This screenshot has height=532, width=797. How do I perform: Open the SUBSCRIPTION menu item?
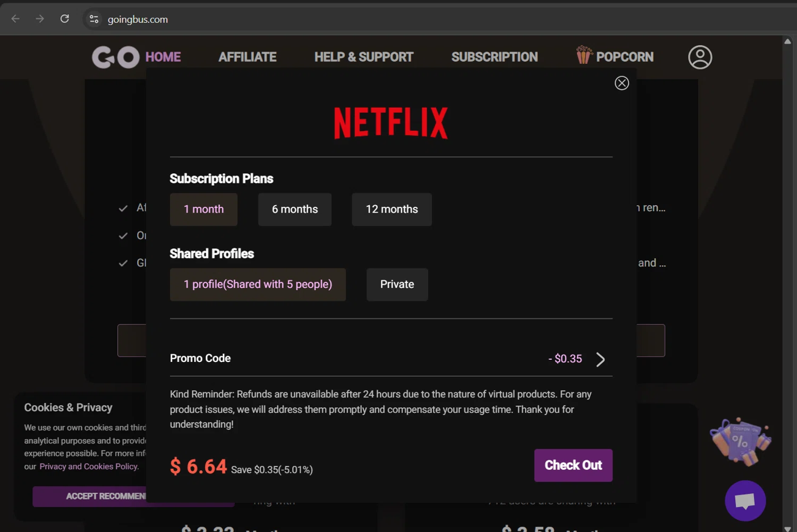495,57
